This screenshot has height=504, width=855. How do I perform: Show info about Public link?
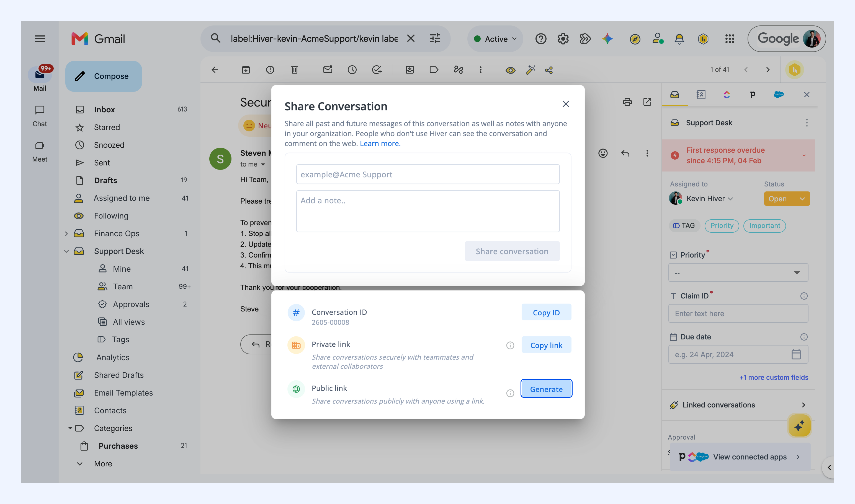510,393
